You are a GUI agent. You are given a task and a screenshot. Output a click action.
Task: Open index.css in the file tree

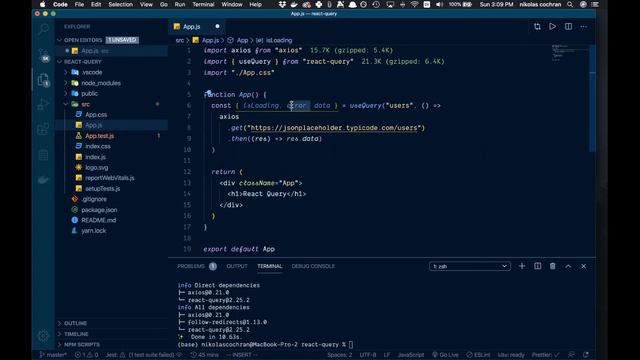[98, 146]
